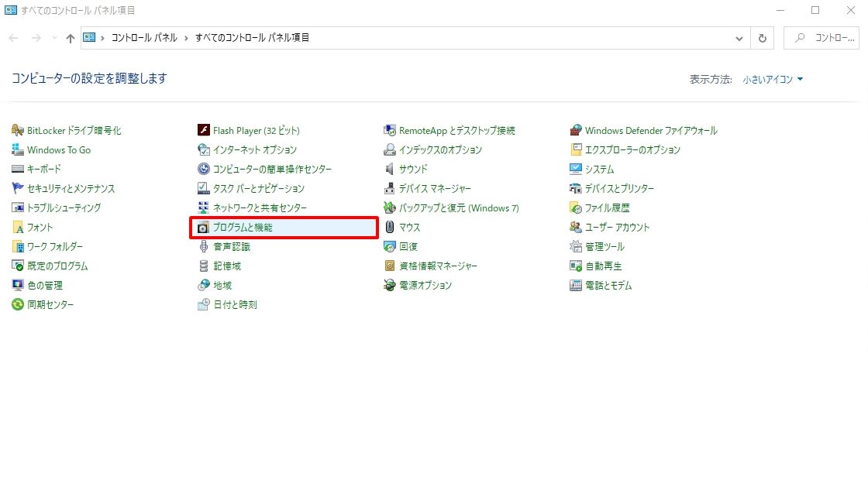The height and width of the screenshot is (487, 868).
Task: Go to コントロール パネル breadcrumb
Action: pyautogui.click(x=144, y=38)
